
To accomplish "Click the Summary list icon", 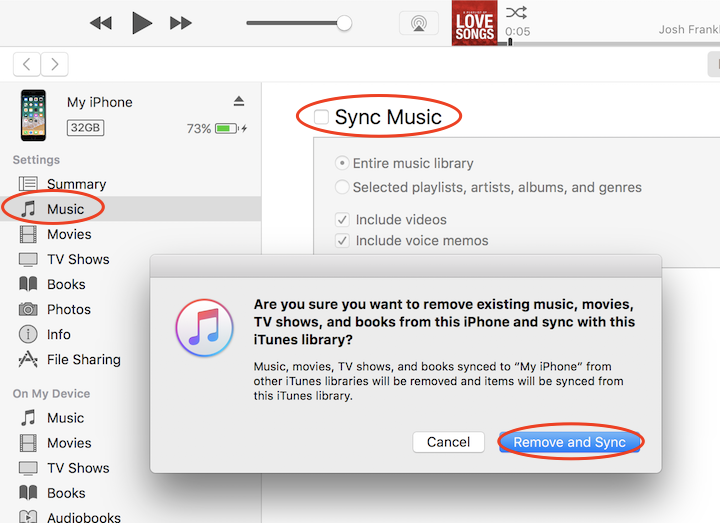I will (28, 184).
